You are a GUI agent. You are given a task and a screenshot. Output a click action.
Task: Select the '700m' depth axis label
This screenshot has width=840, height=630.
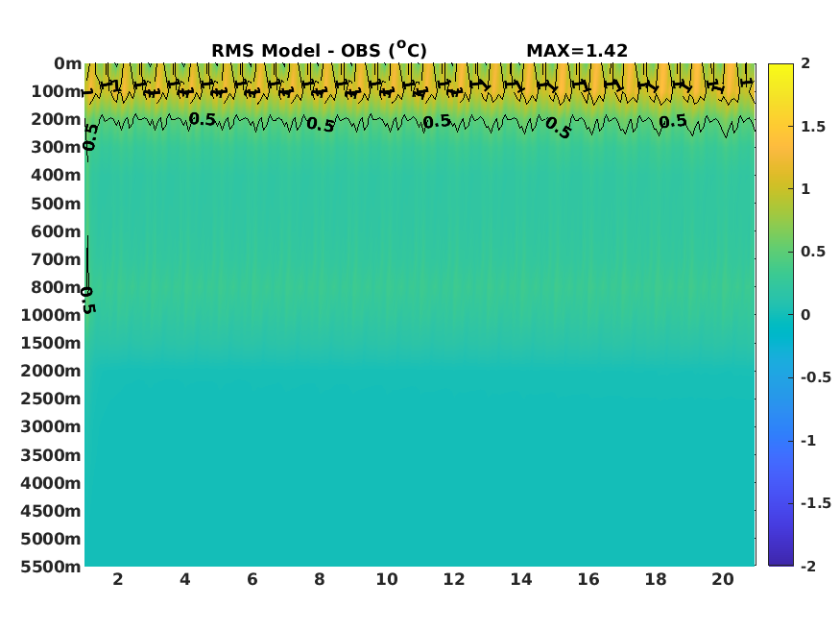click(x=56, y=259)
